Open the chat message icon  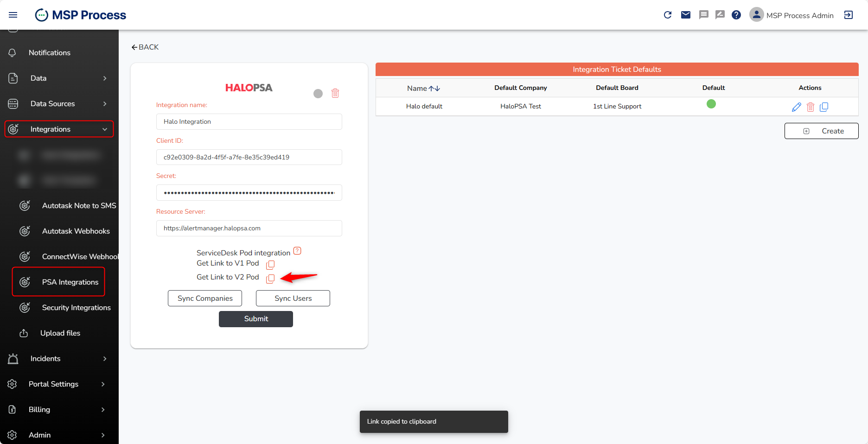pyautogui.click(x=704, y=15)
